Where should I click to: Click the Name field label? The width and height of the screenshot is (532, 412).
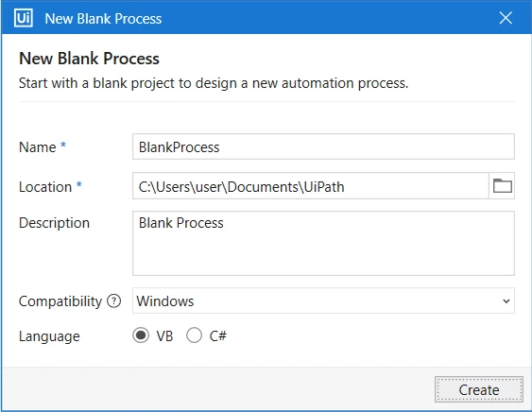[37, 147]
